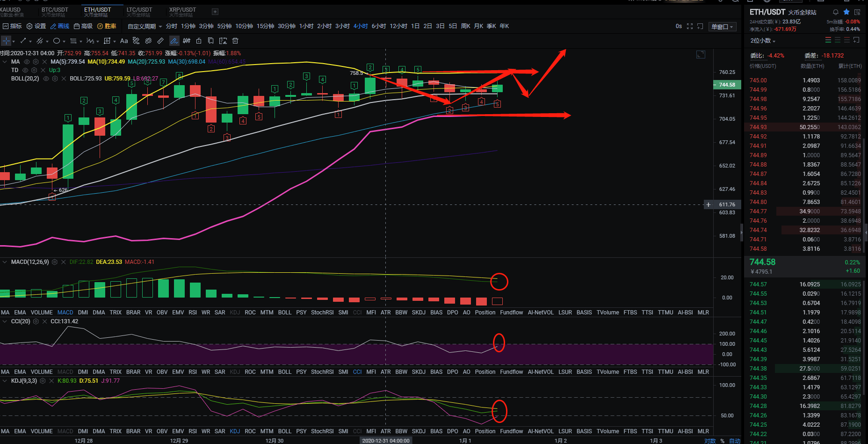Switch to the LTC/USDT tab

(x=139, y=12)
